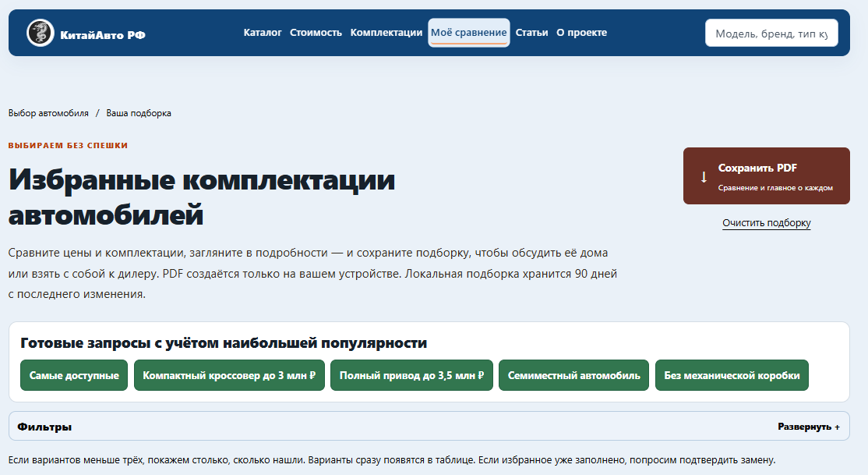This screenshot has height=475, width=868.
Task: Focus the Модель, бренд search field
Action: tap(771, 34)
